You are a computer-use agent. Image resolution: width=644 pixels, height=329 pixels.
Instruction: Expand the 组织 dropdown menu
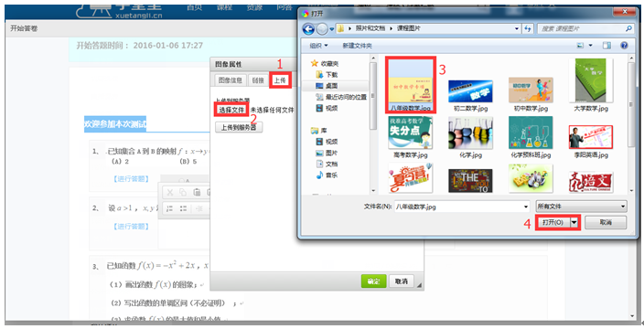pyautogui.click(x=318, y=46)
